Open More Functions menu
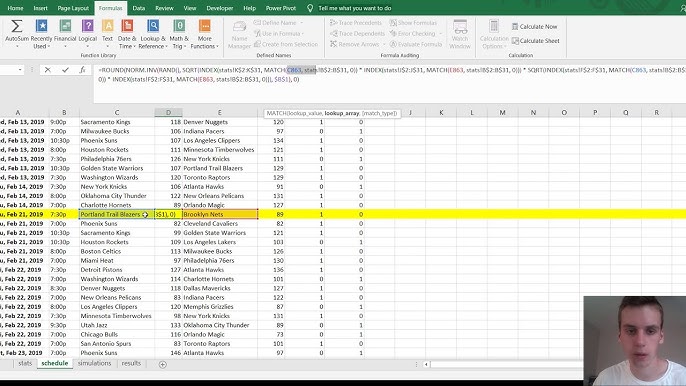This screenshot has height=386, width=686. click(x=204, y=34)
